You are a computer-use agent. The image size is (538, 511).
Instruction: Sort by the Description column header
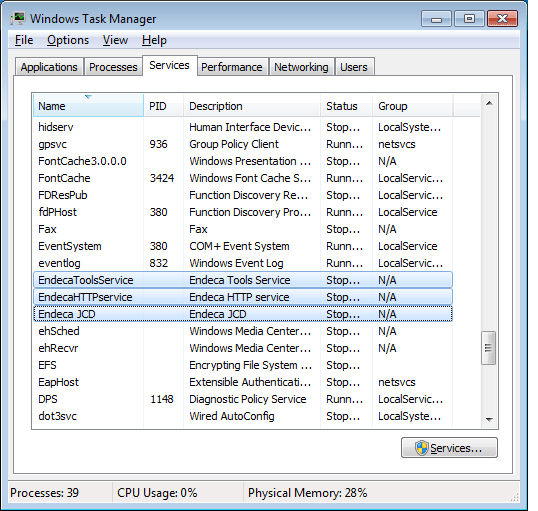coord(252,106)
